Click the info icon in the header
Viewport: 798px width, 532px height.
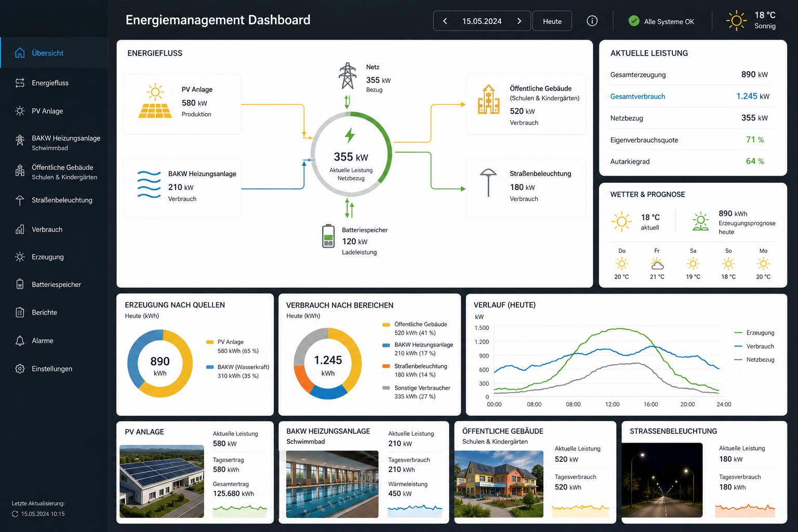pyautogui.click(x=592, y=21)
